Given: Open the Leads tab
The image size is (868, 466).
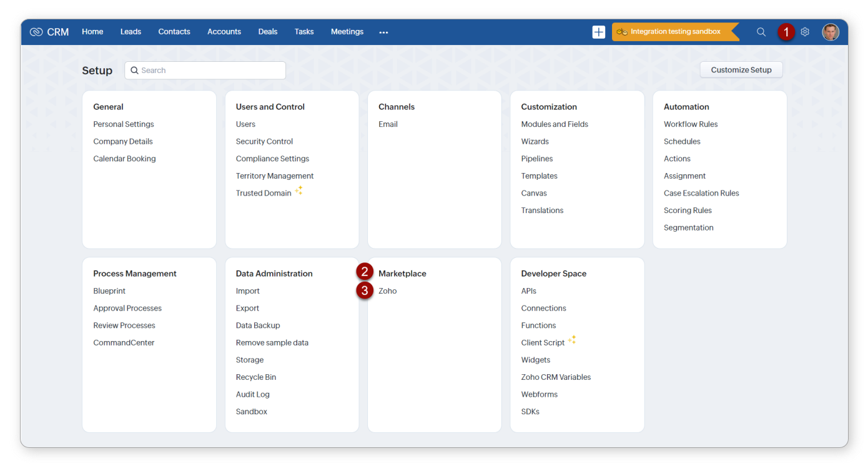Looking at the screenshot, I should 131,32.
